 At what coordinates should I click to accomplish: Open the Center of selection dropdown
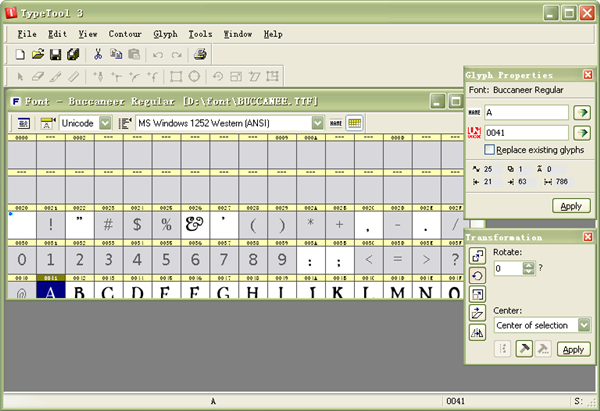coord(586,325)
